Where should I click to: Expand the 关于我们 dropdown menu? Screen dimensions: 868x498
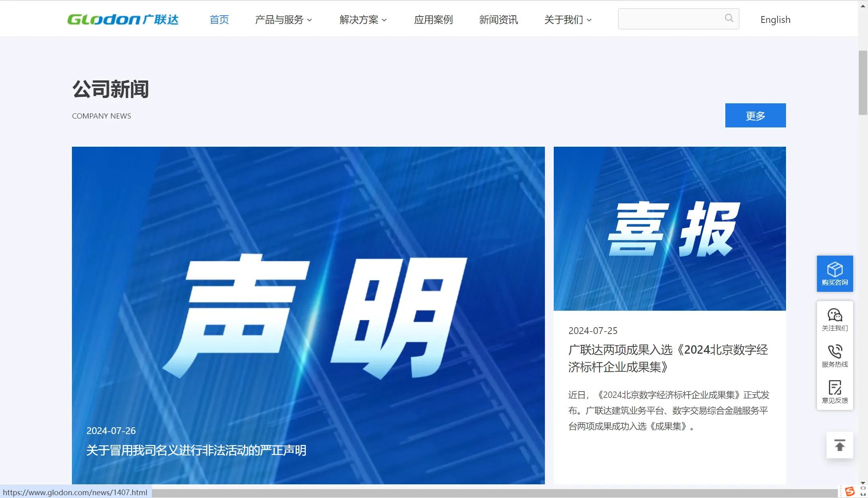tap(566, 19)
